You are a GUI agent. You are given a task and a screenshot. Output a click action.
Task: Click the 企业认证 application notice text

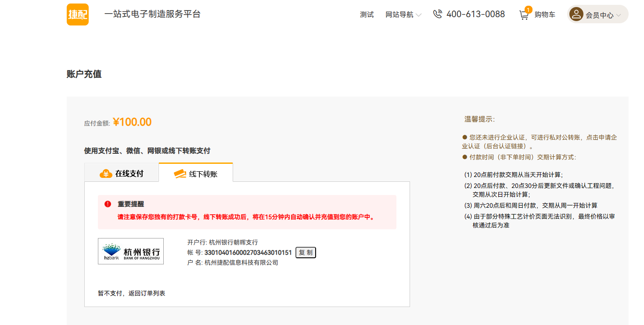(540, 142)
